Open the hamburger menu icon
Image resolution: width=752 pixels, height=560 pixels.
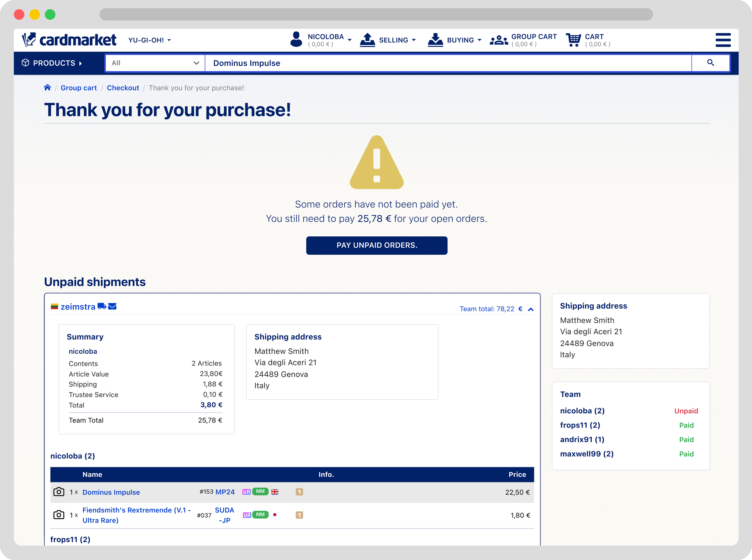(x=723, y=40)
